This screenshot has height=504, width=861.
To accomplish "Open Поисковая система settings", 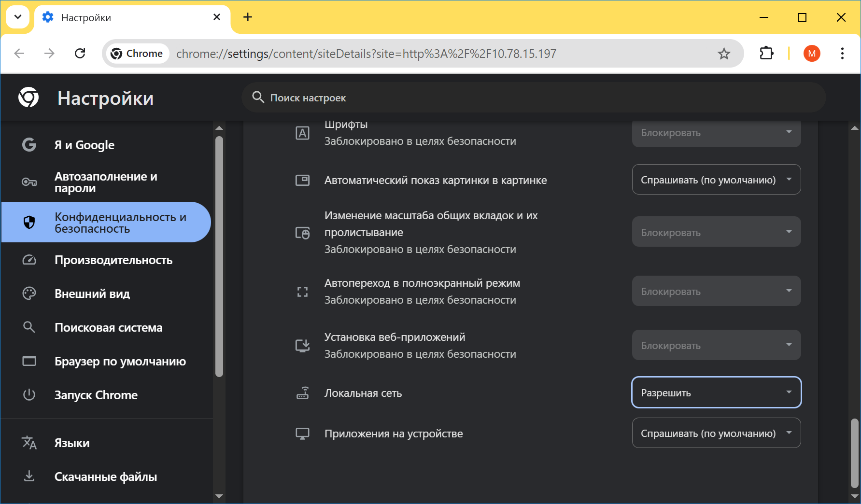I will click(108, 328).
